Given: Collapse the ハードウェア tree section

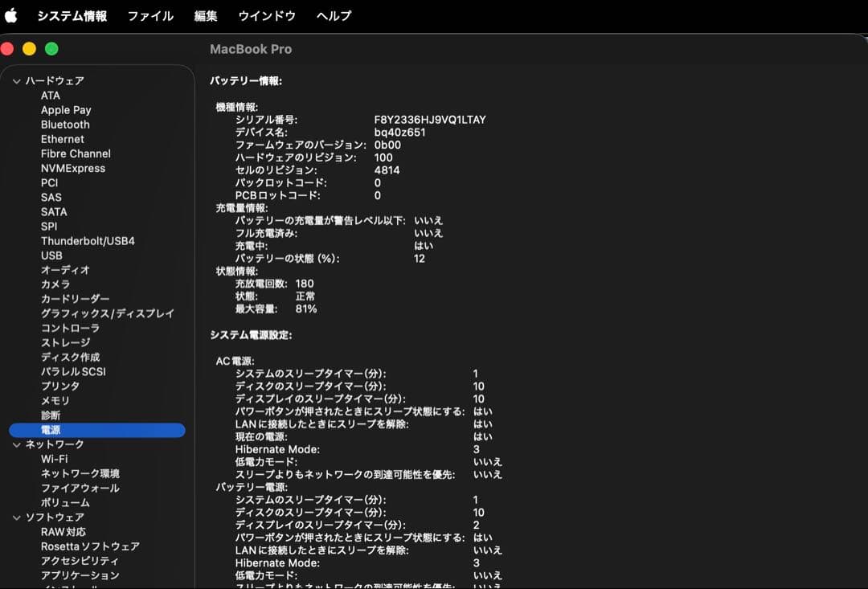Looking at the screenshot, I should click(15, 80).
